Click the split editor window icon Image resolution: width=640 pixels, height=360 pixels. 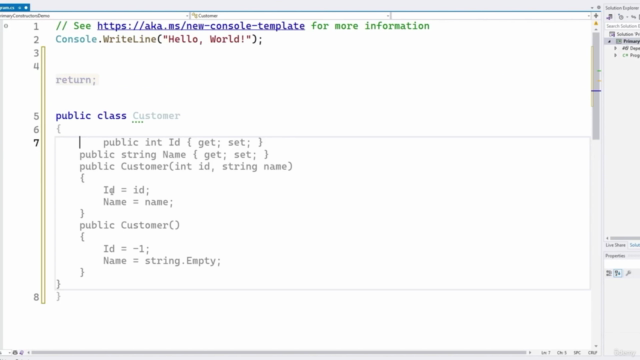(x=596, y=16)
